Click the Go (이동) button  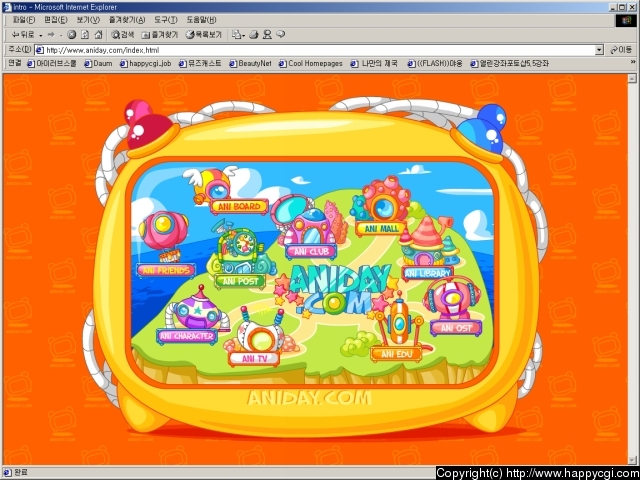(x=621, y=50)
